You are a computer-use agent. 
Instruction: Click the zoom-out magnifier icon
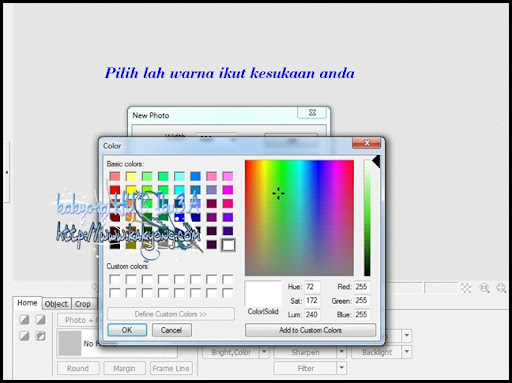tap(501, 288)
